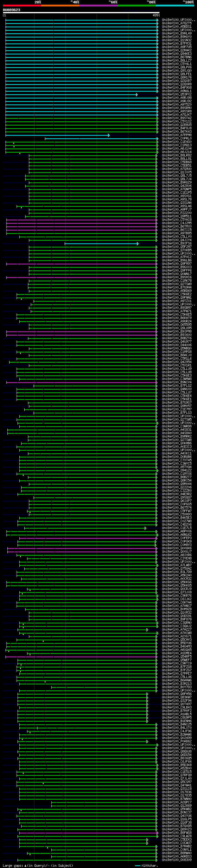197x868 pixels.
Task: Click UniRef100_C0PRL0 label
Action: [177, 138]
